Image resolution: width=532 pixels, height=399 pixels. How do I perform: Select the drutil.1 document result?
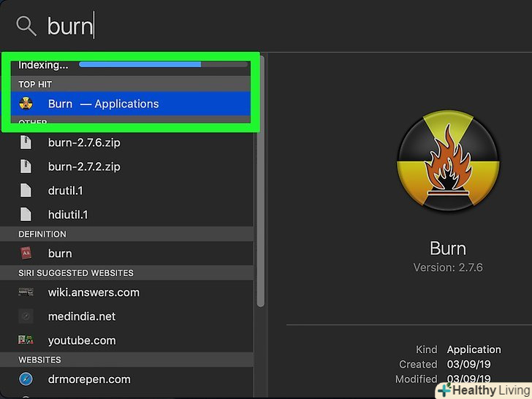point(126,191)
